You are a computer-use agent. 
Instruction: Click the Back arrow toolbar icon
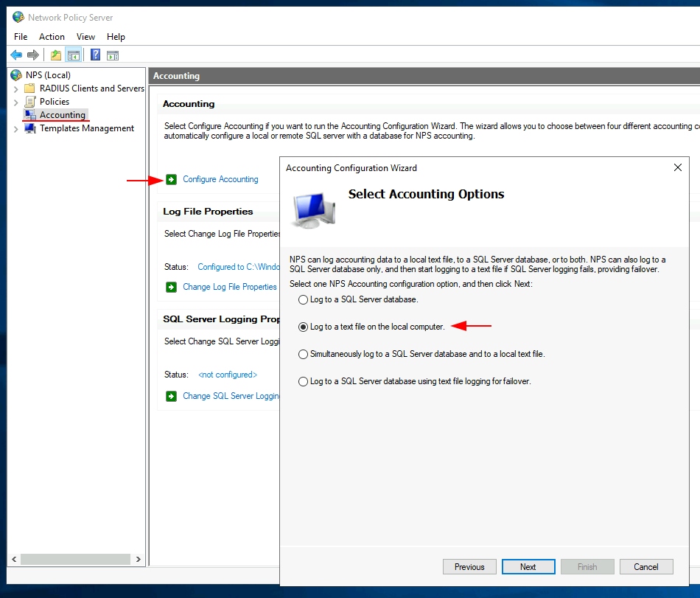(16, 55)
